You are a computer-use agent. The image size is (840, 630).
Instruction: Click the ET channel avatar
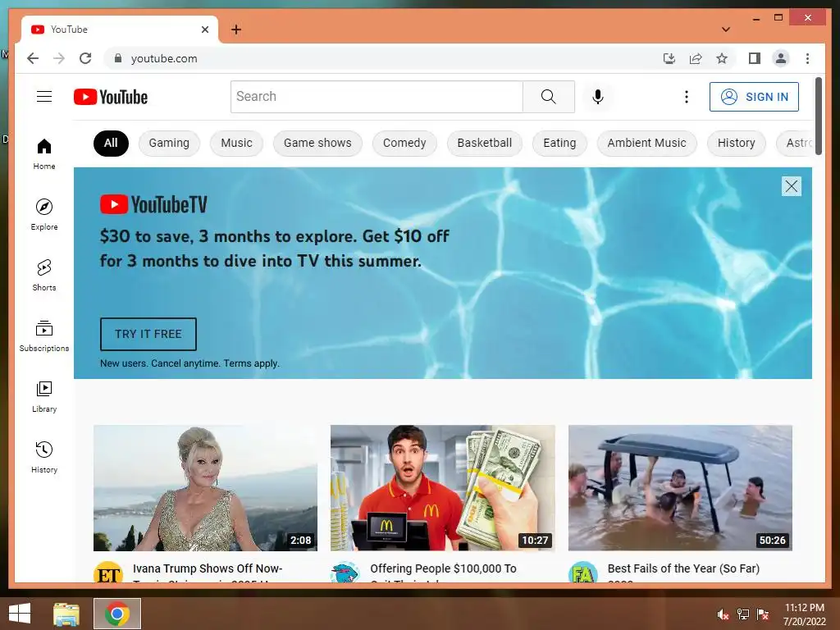pos(107,572)
